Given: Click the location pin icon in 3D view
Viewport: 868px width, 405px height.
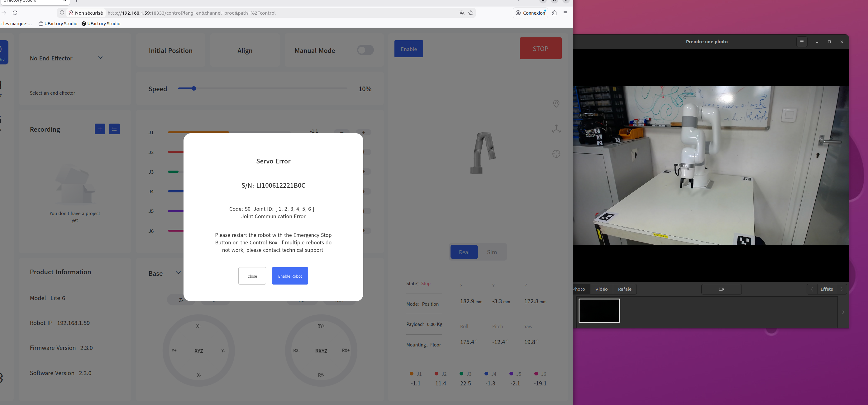Looking at the screenshot, I should tap(556, 104).
